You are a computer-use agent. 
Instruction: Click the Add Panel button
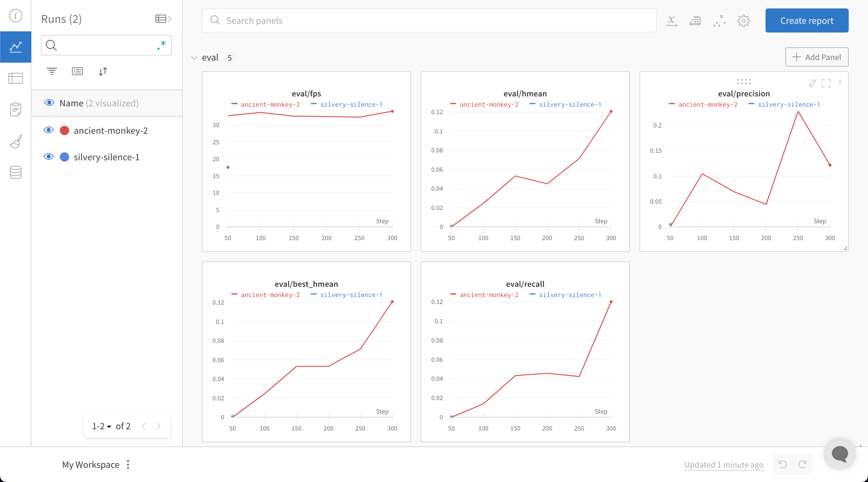pos(816,57)
